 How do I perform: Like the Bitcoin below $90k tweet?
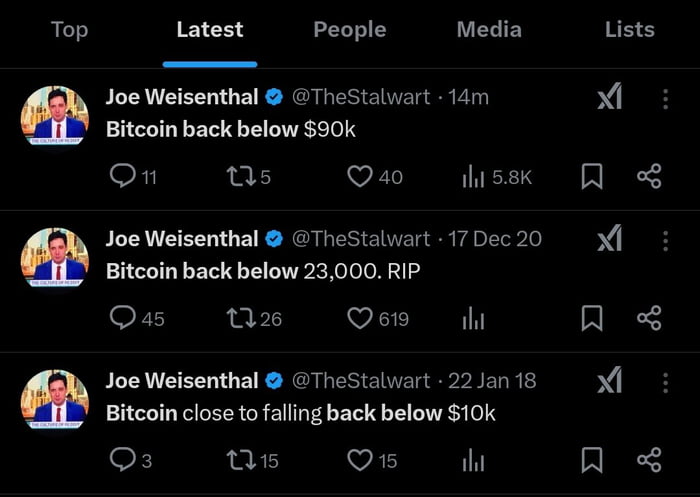pyautogui.click(x=360, y=177)
